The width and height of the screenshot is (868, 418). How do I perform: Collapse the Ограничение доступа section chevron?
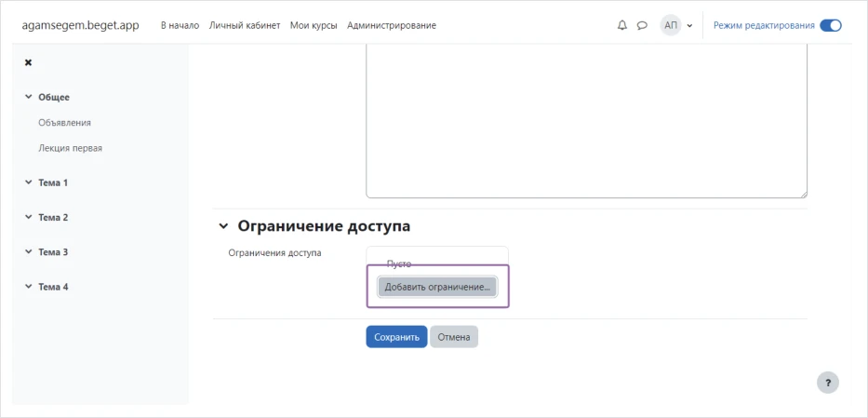[x=223, y=226]
